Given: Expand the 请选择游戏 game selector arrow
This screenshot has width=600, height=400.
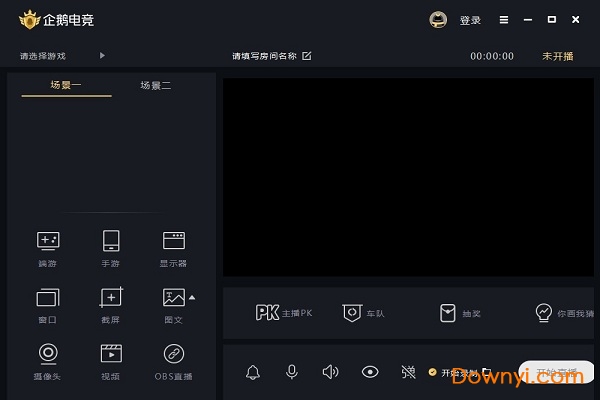Looking at the screenshot, I should 102,56.
